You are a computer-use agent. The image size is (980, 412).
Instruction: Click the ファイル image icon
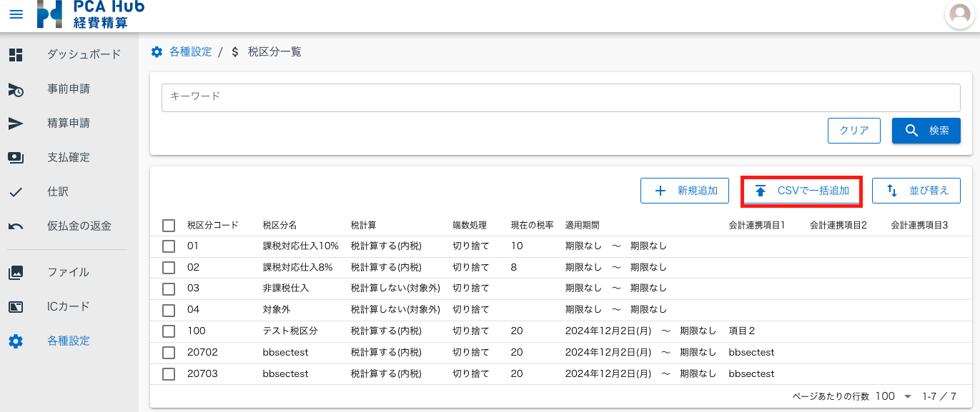[16, 272]
